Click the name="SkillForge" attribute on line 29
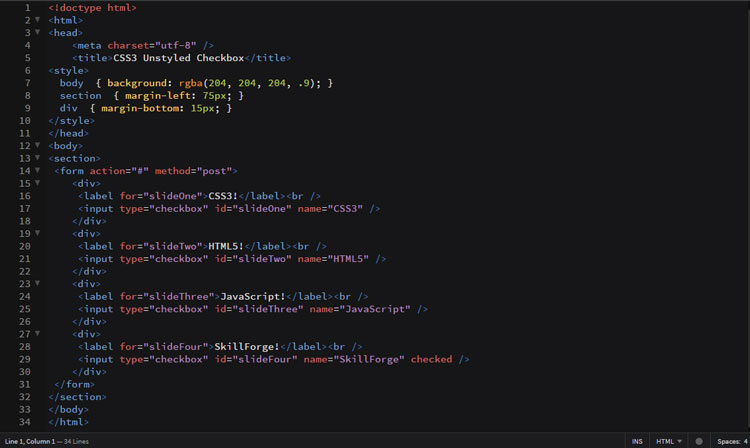This screenshot has width=750, height=448. [x=354, y=359]
